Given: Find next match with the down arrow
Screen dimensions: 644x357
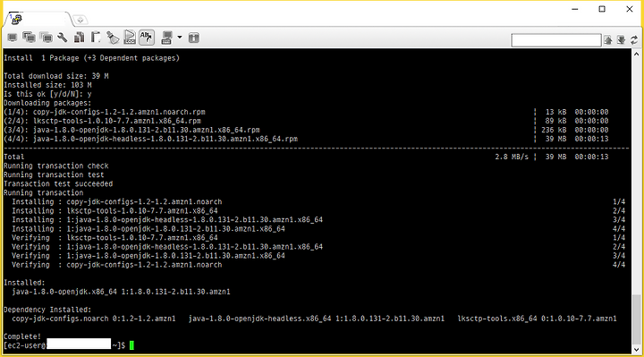Looking at the screenshot, I should coord(621,40).
